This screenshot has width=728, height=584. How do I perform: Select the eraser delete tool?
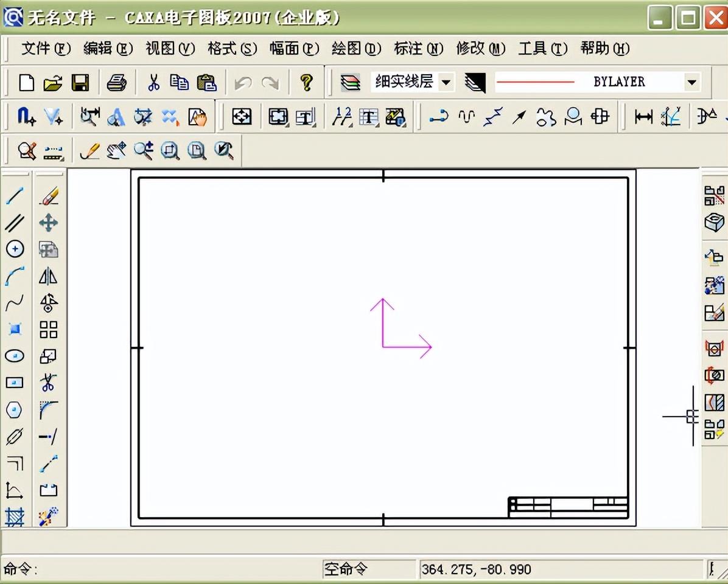[49, 196]
